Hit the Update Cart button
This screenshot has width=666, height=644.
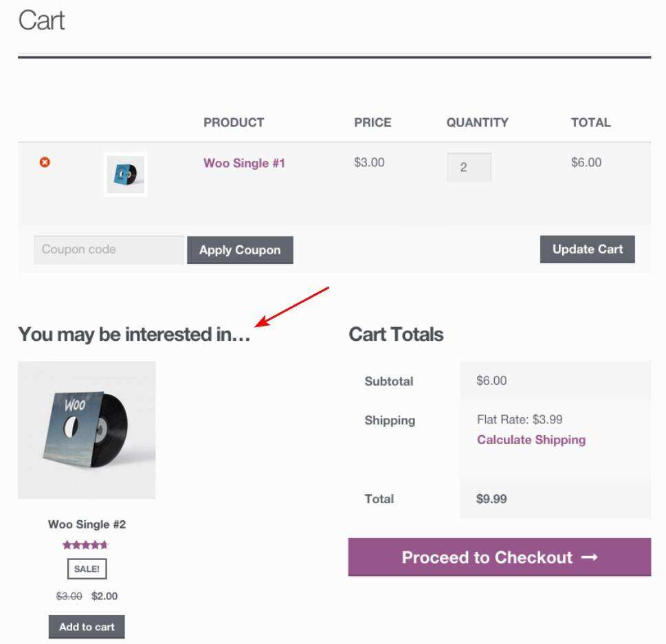pos(587,249)
